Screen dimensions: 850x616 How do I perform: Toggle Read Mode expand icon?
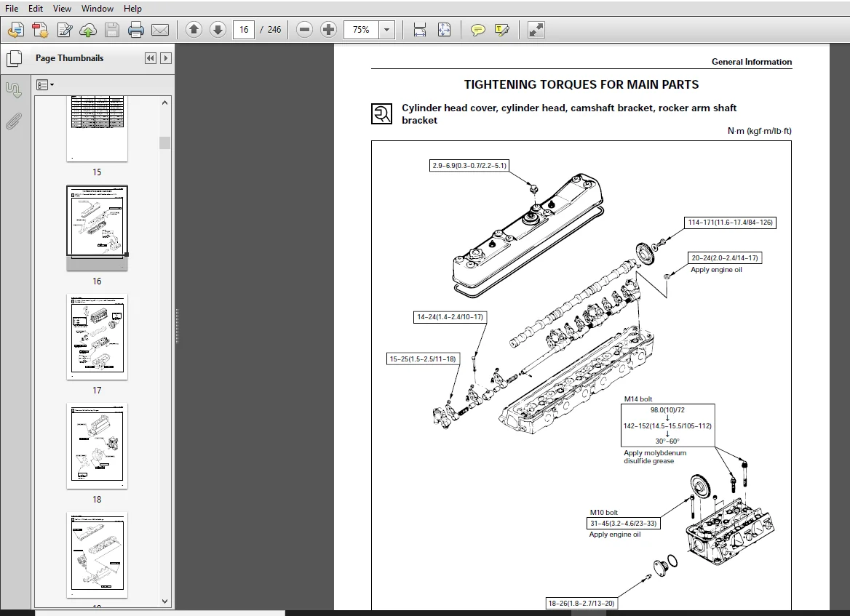tap(536, 30)
